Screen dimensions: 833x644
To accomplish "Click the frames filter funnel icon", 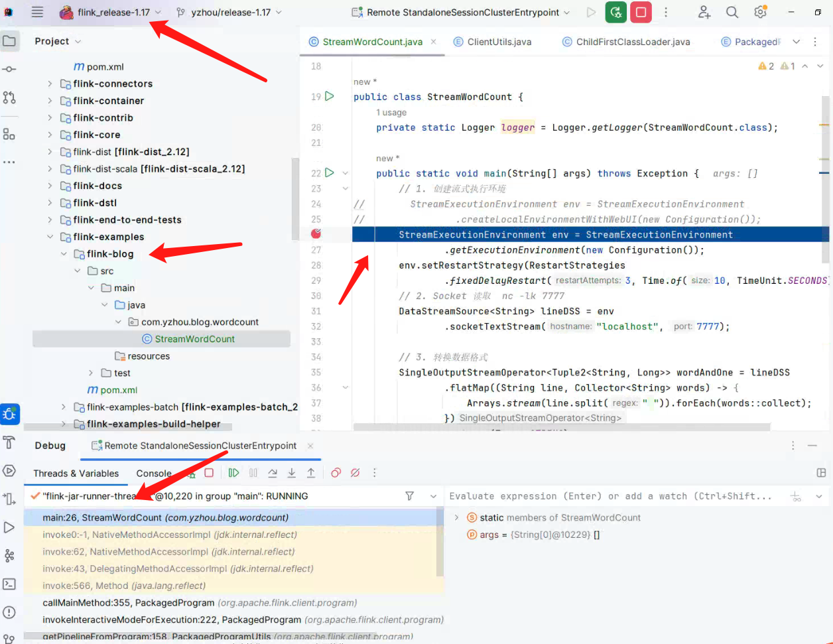I will [410, 496].
